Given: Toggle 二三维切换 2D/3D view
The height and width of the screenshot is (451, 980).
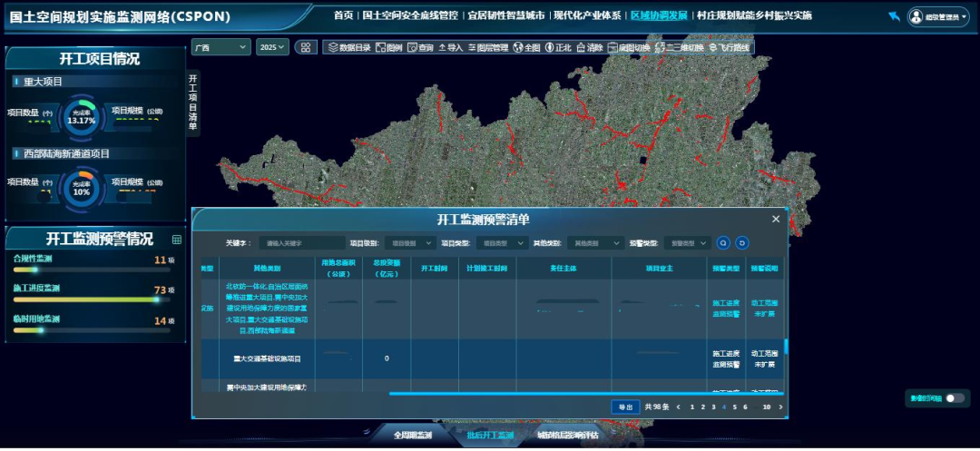Looking at the screenshot, I should 679,47.
